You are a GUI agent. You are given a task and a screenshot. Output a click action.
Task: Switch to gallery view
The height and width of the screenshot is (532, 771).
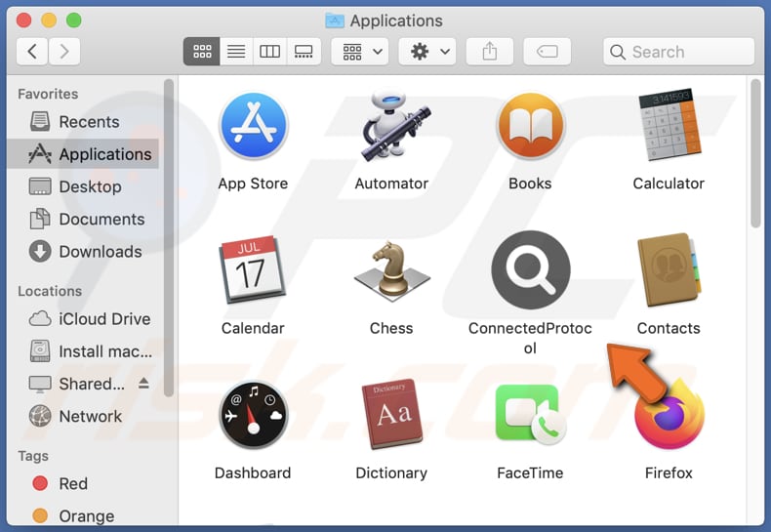tap(304, 51)
